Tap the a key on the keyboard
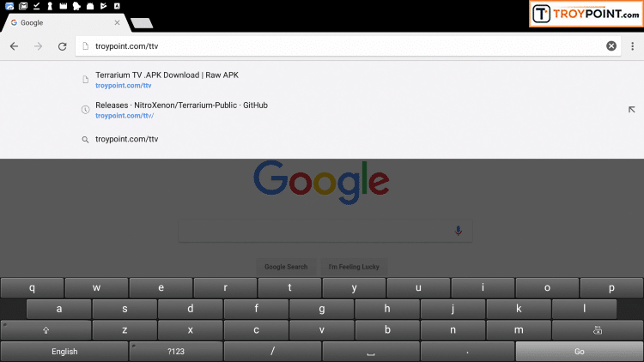Image resolution: width=644 pixels, height=362 pixels. pyautogui.click(x=59, y=309)
